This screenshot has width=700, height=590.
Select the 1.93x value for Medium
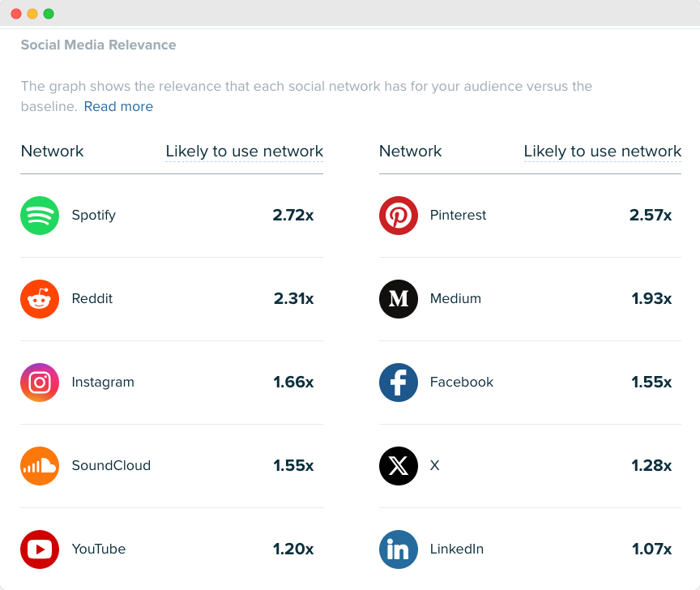pos(651,298)
